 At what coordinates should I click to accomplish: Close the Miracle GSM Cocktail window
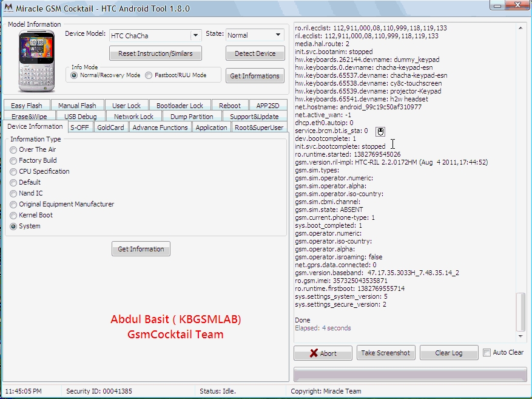pos(518,5)
